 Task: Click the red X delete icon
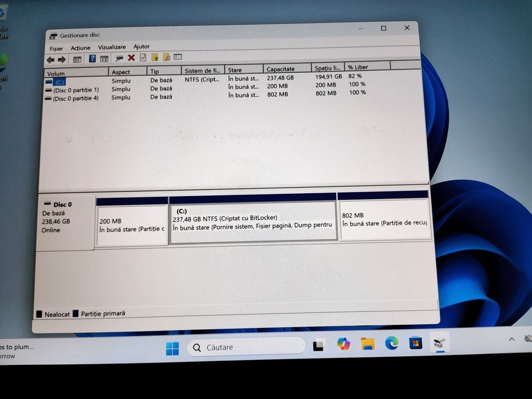tap(131, 58)
